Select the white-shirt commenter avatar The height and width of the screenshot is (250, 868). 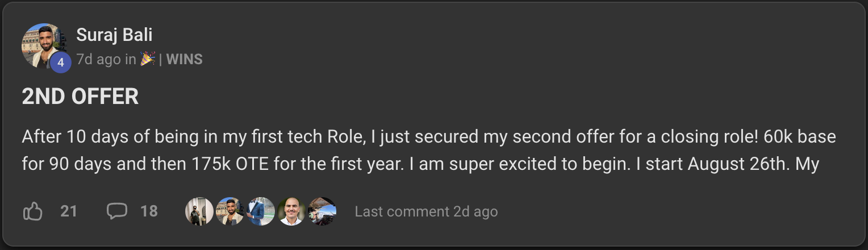[x=291, y=212]
